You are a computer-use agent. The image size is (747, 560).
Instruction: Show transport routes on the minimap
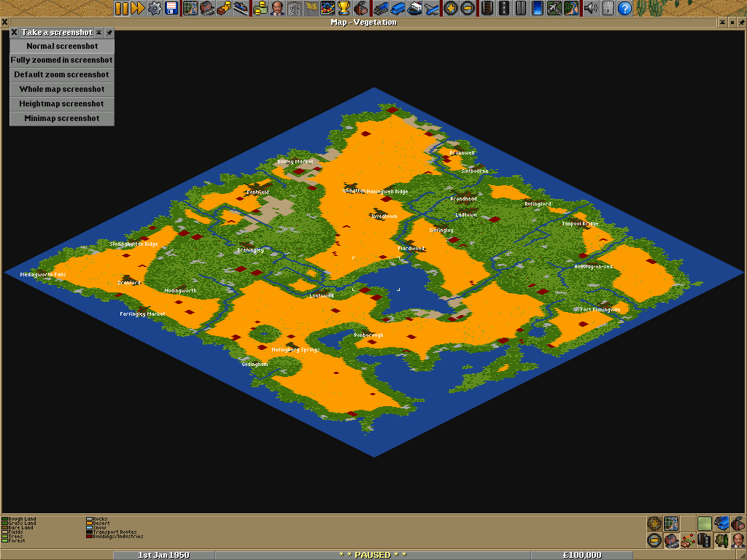705,541
